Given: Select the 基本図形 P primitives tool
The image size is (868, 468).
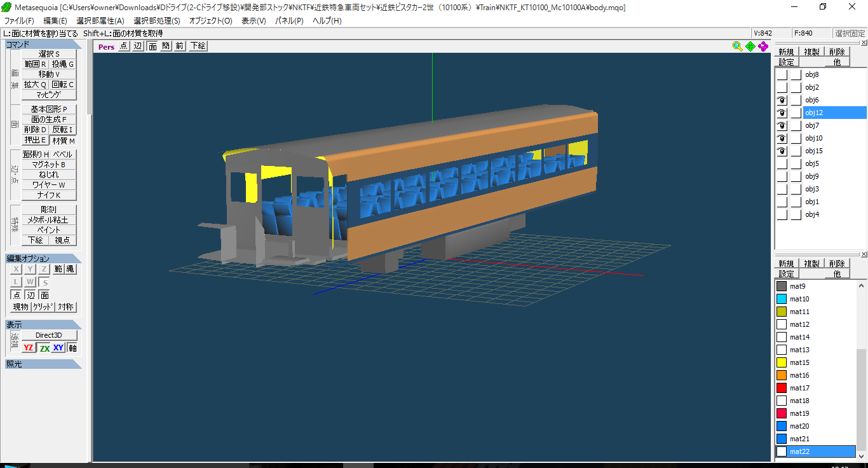Looking at the screenshot, I should (x=49, y=109).
